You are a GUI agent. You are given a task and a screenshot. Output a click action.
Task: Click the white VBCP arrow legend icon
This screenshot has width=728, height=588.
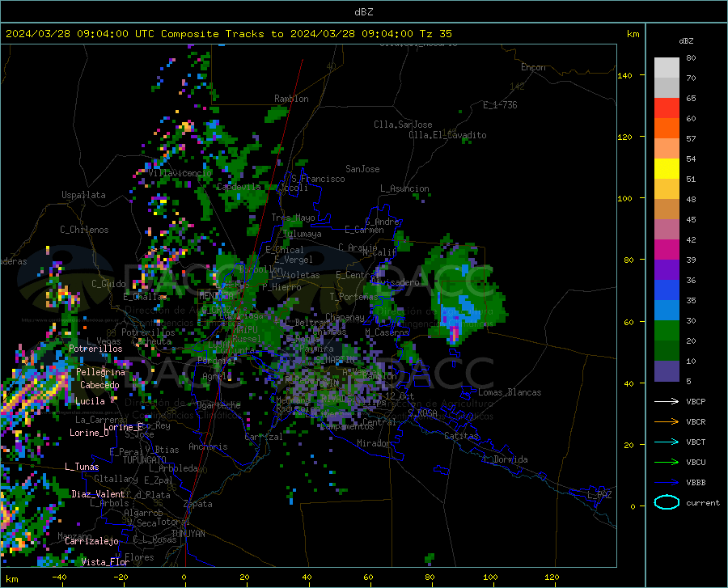pos(667,401)
